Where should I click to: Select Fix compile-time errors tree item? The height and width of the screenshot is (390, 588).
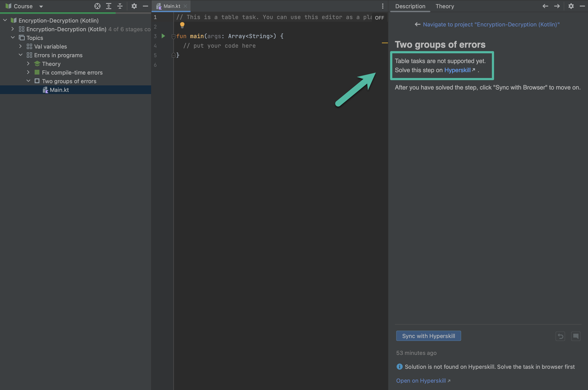(x=72, y=72)
